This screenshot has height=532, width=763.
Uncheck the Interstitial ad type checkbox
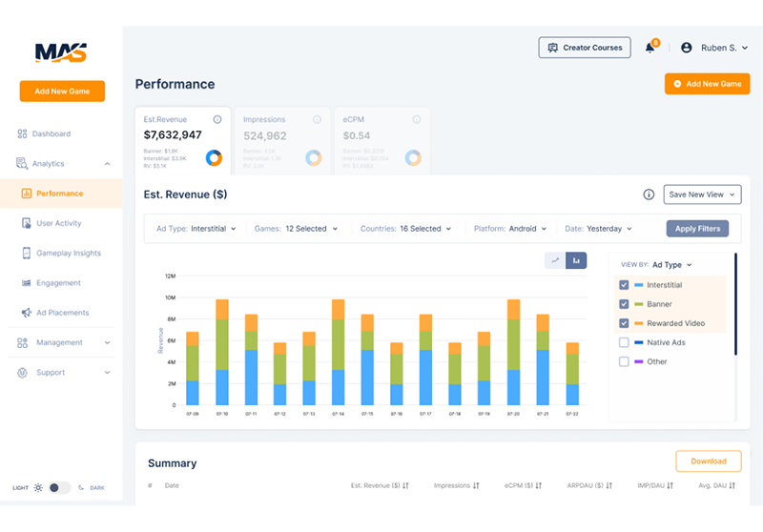624,285
